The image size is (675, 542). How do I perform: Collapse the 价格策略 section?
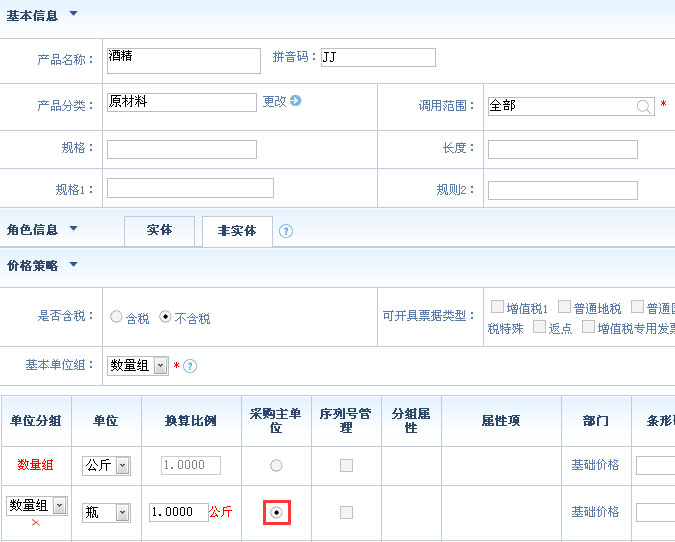[x=73, y=266]
